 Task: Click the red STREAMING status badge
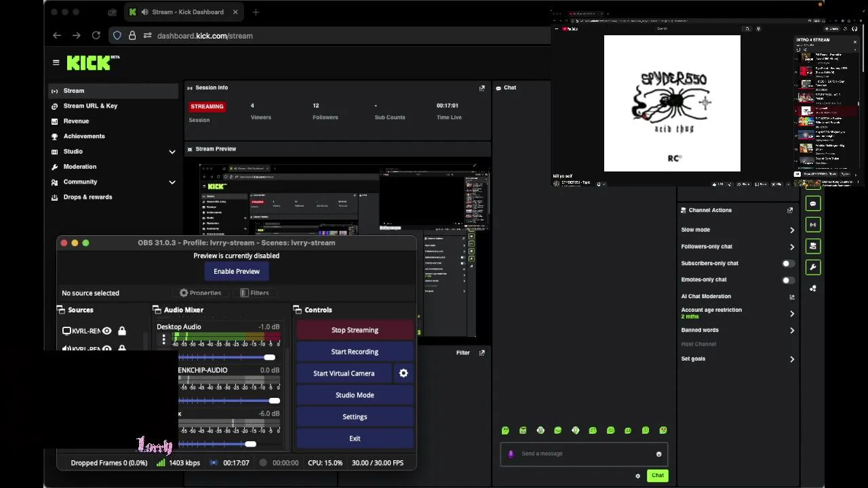coord(207,106)
